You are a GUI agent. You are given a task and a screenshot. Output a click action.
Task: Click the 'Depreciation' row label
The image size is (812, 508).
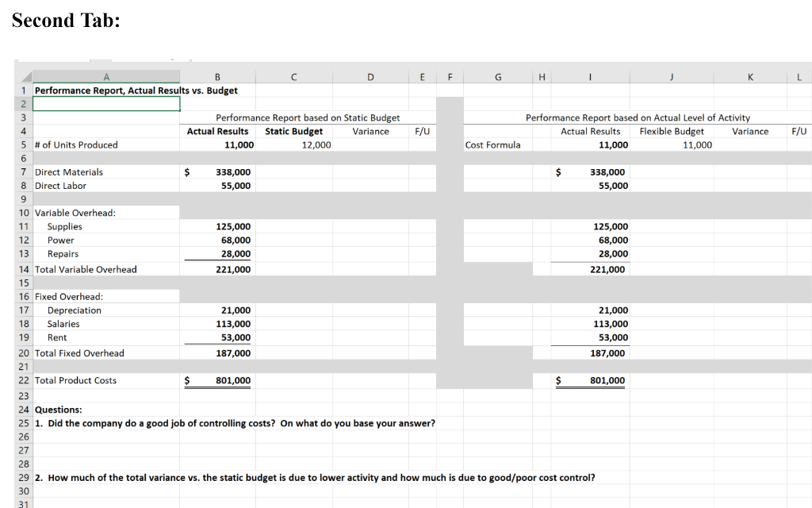tap(74, 310)
